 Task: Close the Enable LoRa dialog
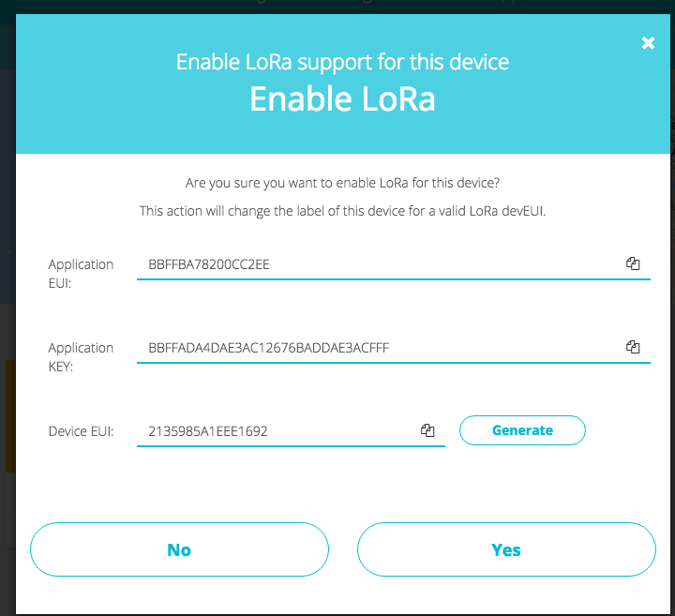(x=648, y=43)
